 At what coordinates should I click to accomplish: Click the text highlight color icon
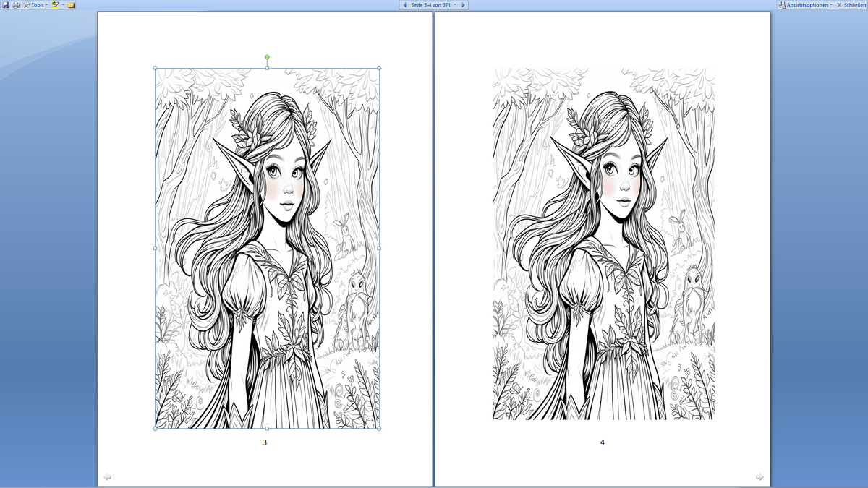pyautogui.click(x=56, y=4)
